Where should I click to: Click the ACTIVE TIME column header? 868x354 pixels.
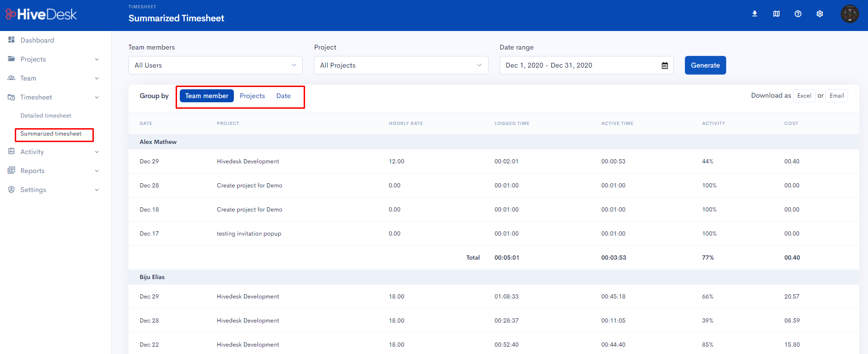click(x=617, y=124)
